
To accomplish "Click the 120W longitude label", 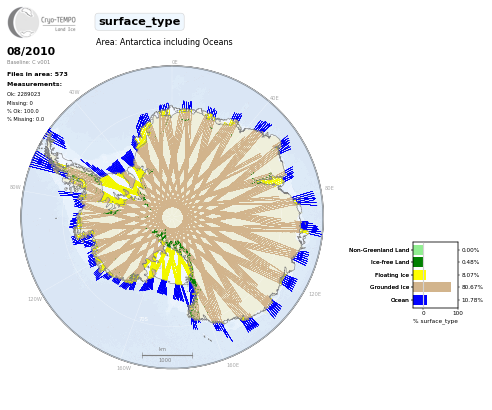I will tap(35, 299).
